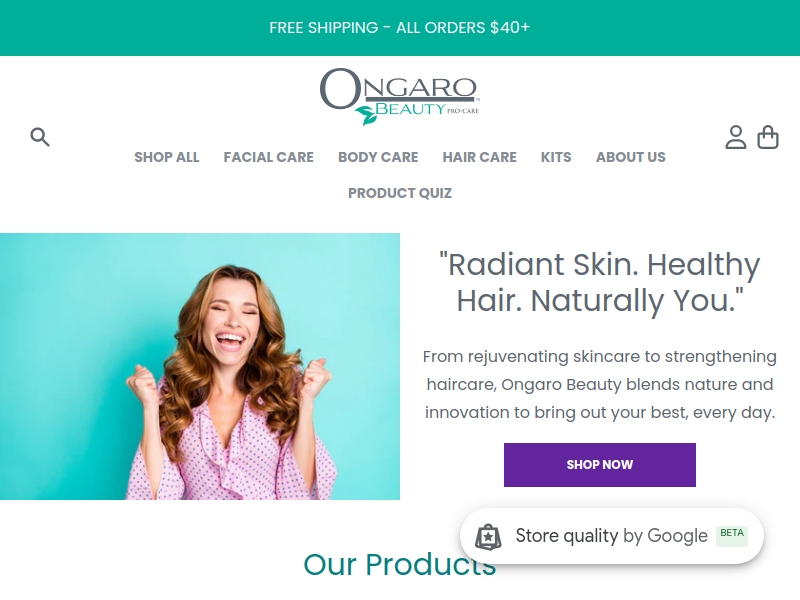Open the BODY CARE menu item

pyautogui.click(x=378, y=157)
